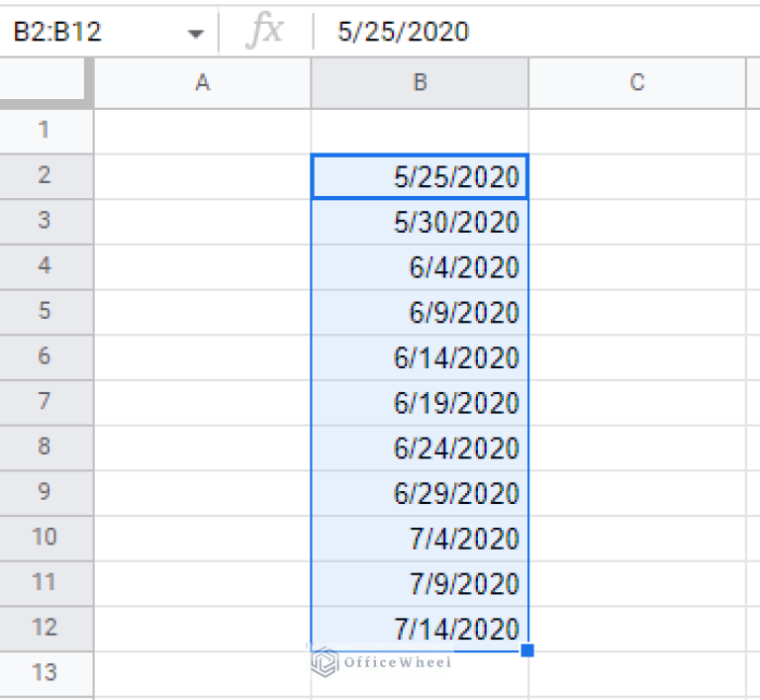Select row 7 header
Screen dimensions: 760x700
46,402
